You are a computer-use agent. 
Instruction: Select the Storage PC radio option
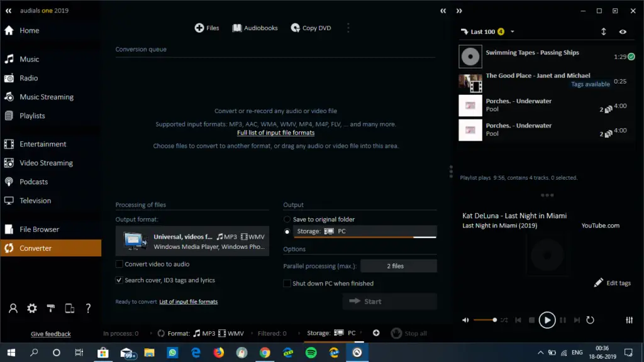click(x=287, y=231)
